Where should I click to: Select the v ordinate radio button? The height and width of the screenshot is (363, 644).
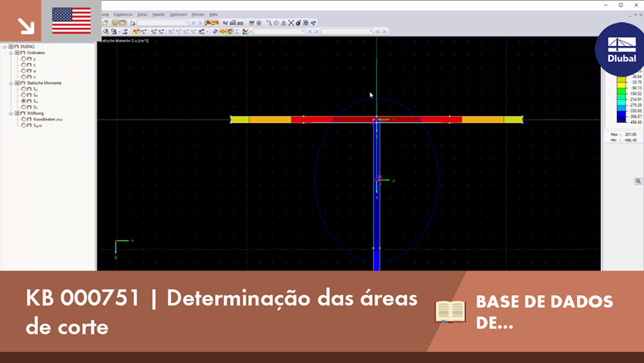pyautogui.click(x=24, y=76)
